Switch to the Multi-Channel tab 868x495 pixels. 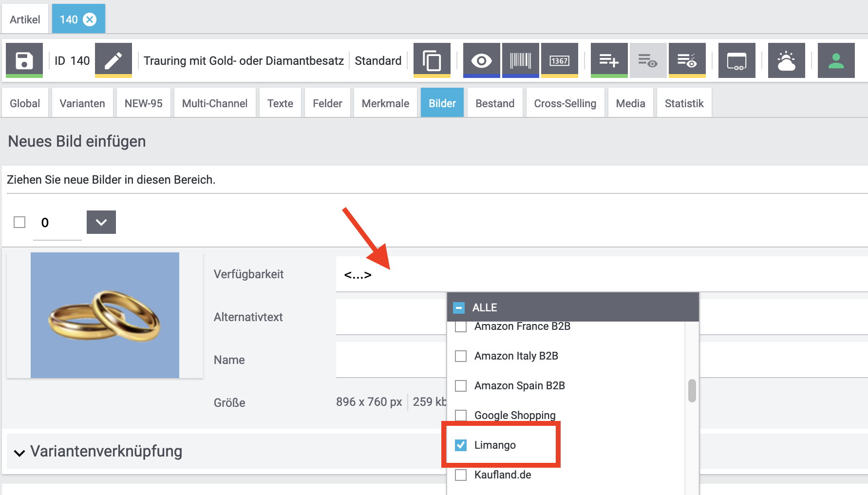pyautogui.click(x=214, y=103)
